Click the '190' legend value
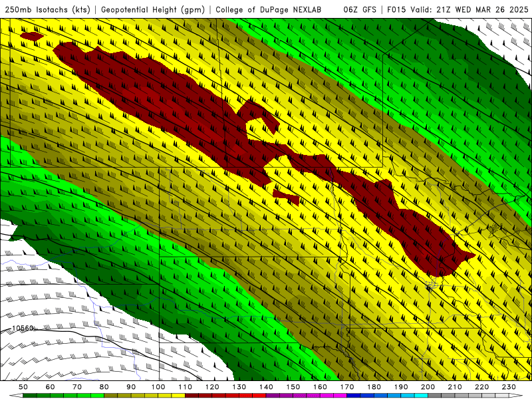 coord(401,387)
